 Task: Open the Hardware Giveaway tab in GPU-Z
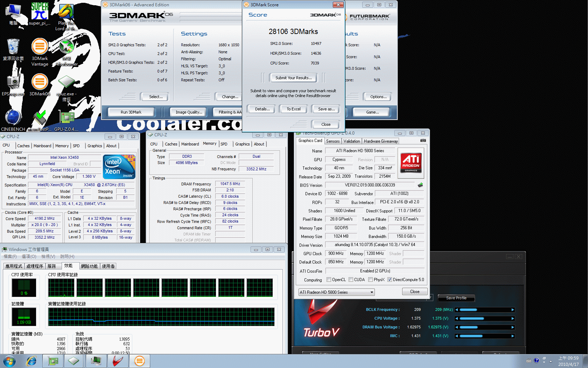[381, 141]
